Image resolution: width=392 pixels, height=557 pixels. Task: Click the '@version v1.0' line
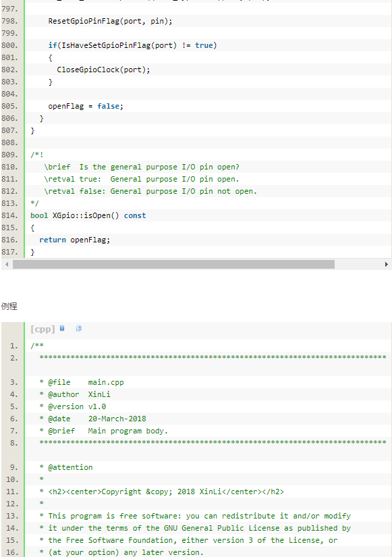73,406
